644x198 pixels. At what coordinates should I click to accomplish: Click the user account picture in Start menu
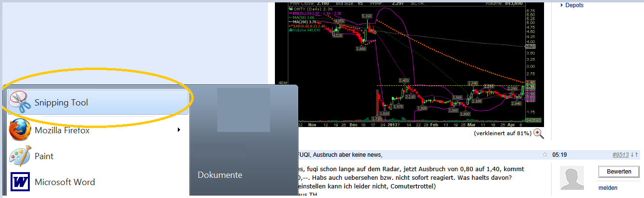click(243, 110)
